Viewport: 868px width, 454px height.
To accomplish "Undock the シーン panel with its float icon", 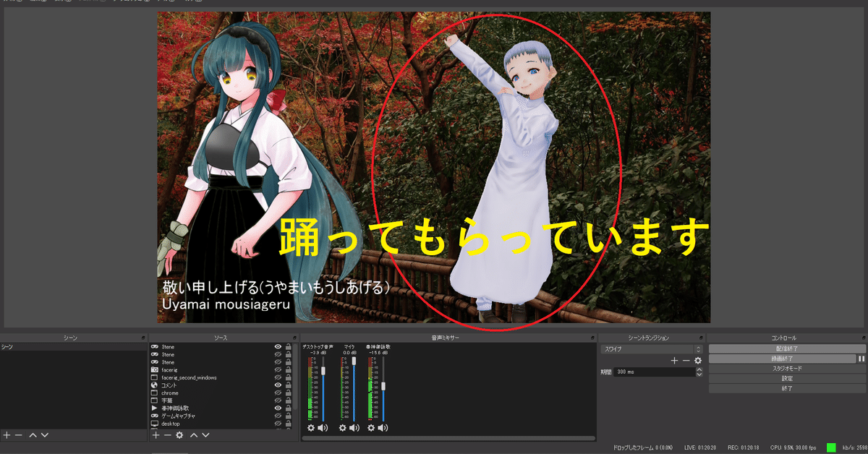I will (143, 338).
